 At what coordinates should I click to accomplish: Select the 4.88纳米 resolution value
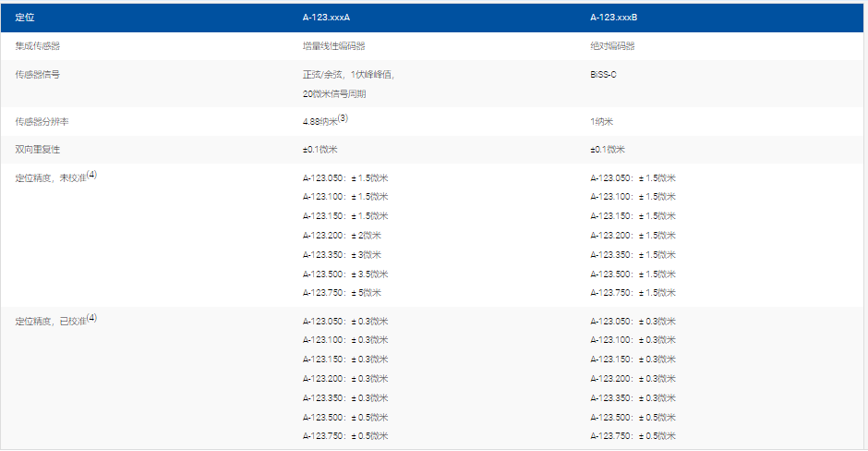point(320,121)
